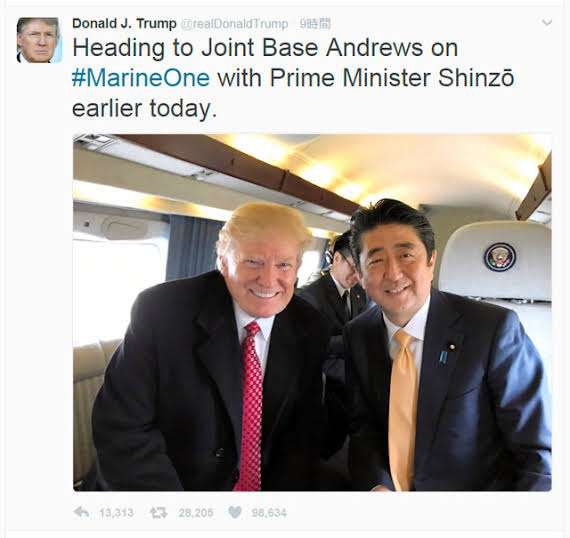Click the text line 'Heading to Joint Base Andrews on'
This screenshot has height=538, width=570.
tap(265, 48)
